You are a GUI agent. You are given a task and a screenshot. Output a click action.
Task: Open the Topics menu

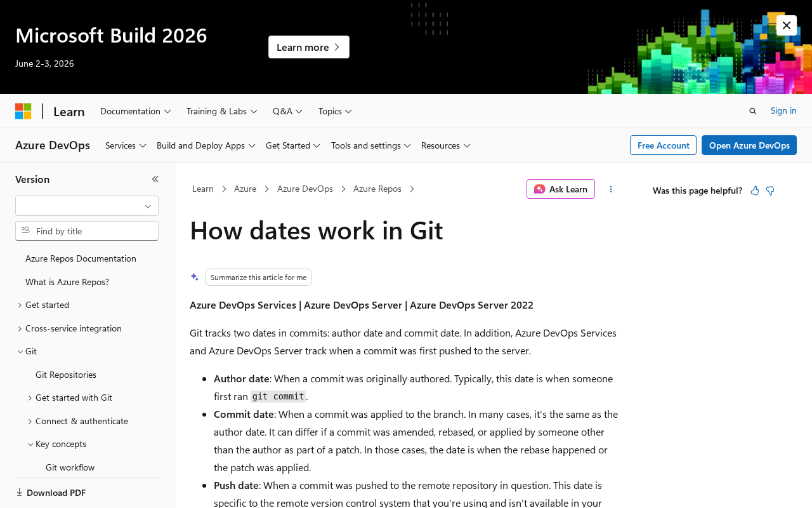335,111
